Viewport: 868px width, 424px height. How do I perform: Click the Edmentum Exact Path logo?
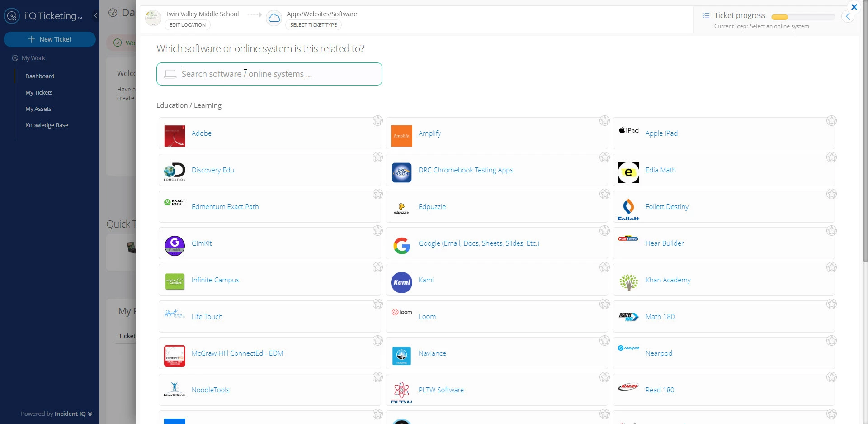pos(175,202)
